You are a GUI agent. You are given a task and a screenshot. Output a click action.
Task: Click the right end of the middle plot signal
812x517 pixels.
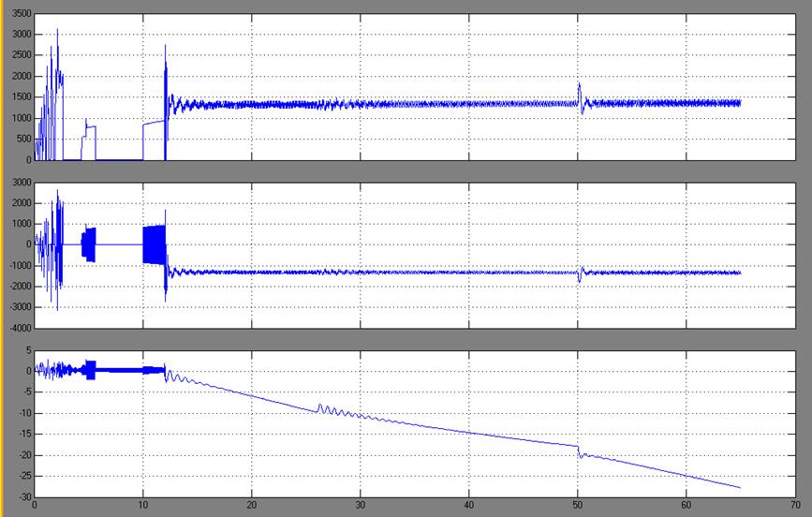click(x=739, y=273)
